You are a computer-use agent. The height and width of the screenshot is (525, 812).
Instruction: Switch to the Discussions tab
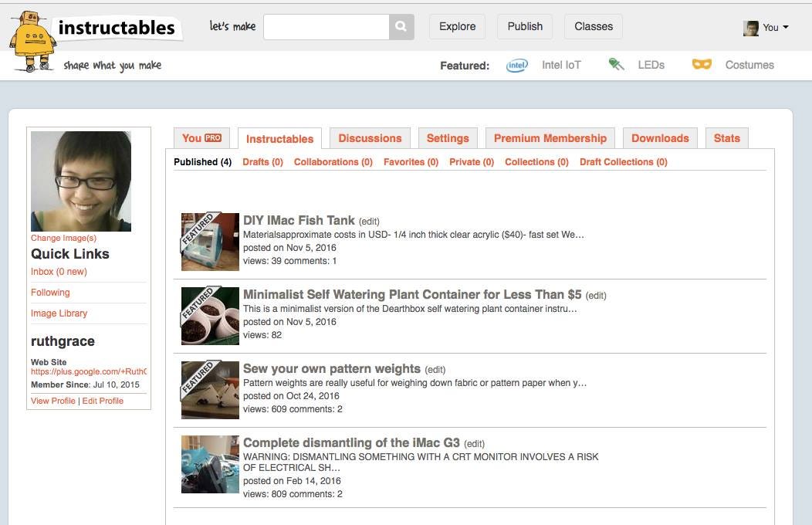(x=370, y=138)
